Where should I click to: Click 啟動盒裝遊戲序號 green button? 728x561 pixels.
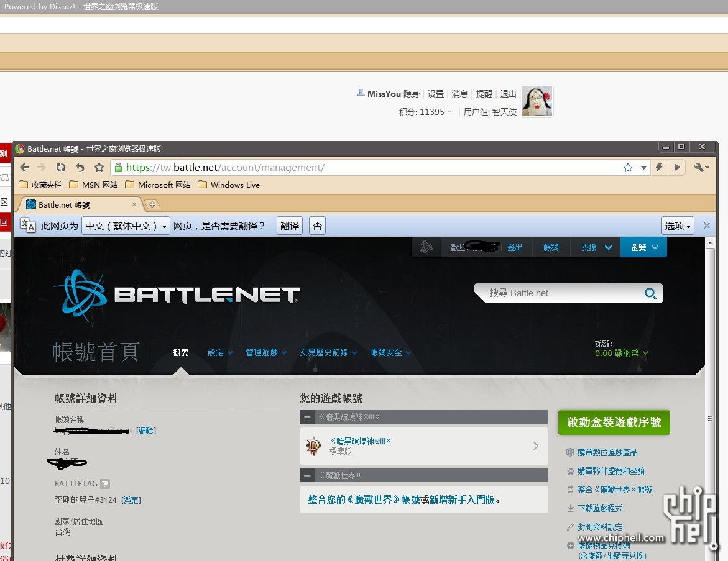point(614,422)
